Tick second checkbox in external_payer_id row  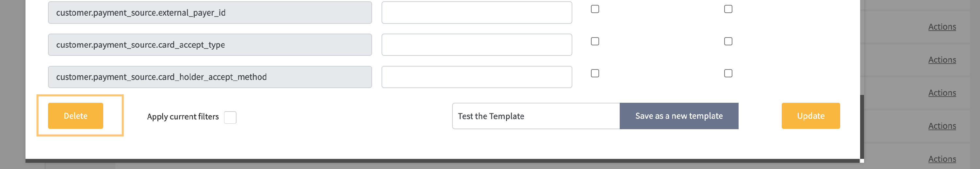point(728,9)
